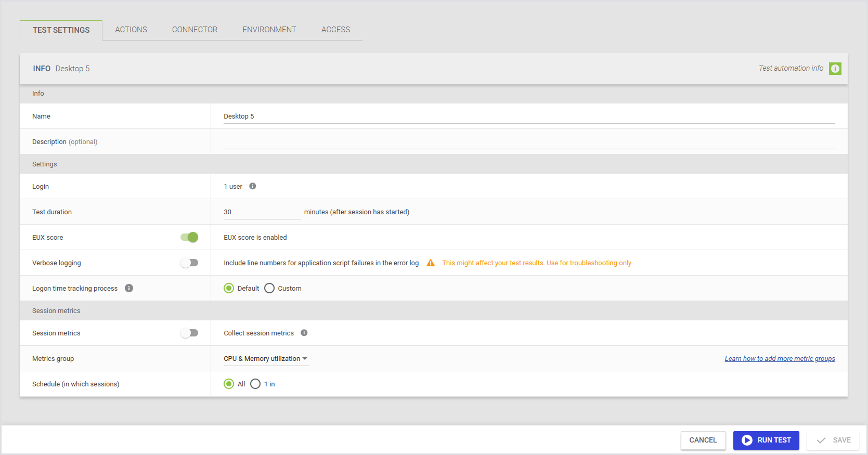Image resolution: width=868 pixels, height=455 pixels.
Task: Disable the EUX score toggle
Action: click(x=189, y=237)
